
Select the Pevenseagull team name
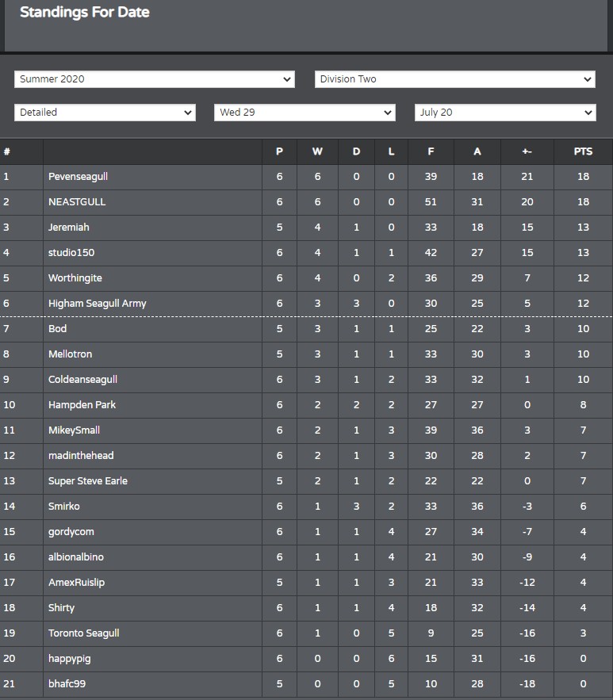(x=79, y=176)
